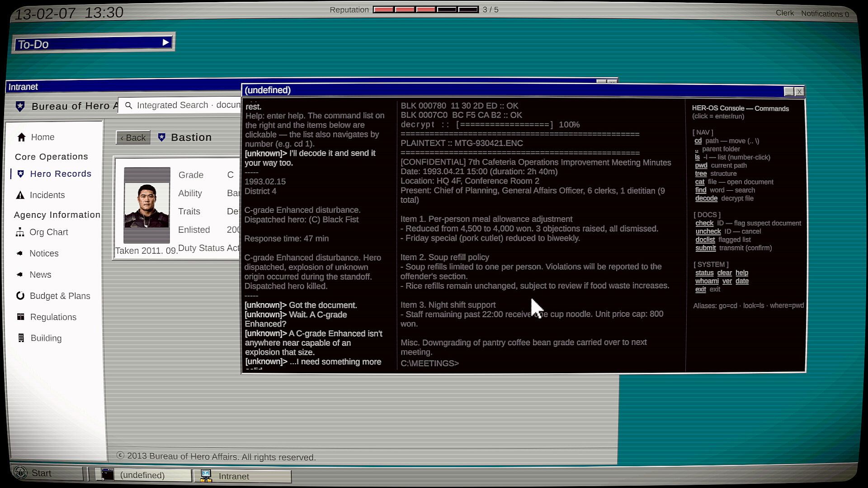Viewport: 868px width, 488px height.
Task: Click the tree structure command
Action: point(701,174)
